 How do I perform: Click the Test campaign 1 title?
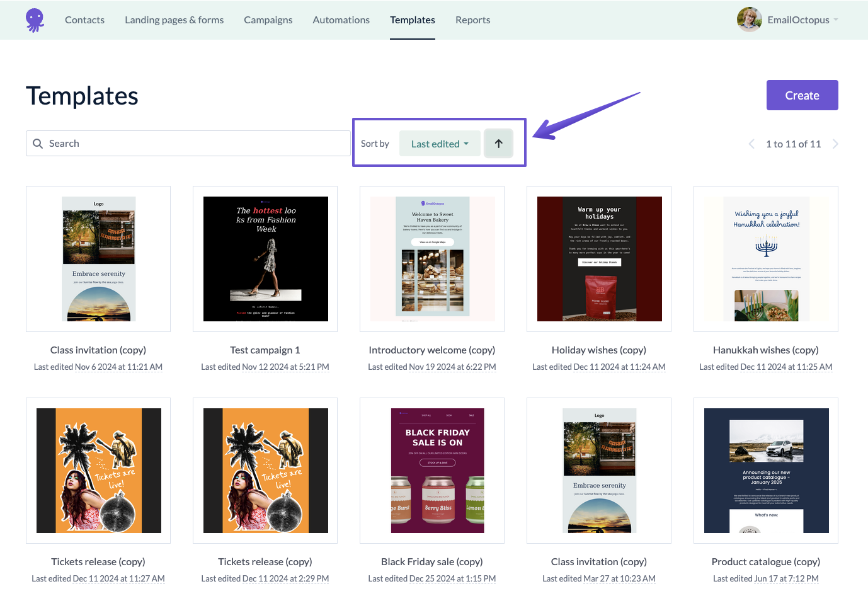(x=265, y=350)
